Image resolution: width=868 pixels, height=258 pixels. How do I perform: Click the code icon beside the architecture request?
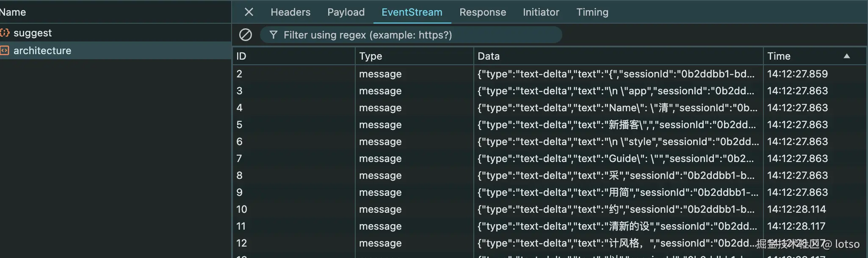click(5, 50)
